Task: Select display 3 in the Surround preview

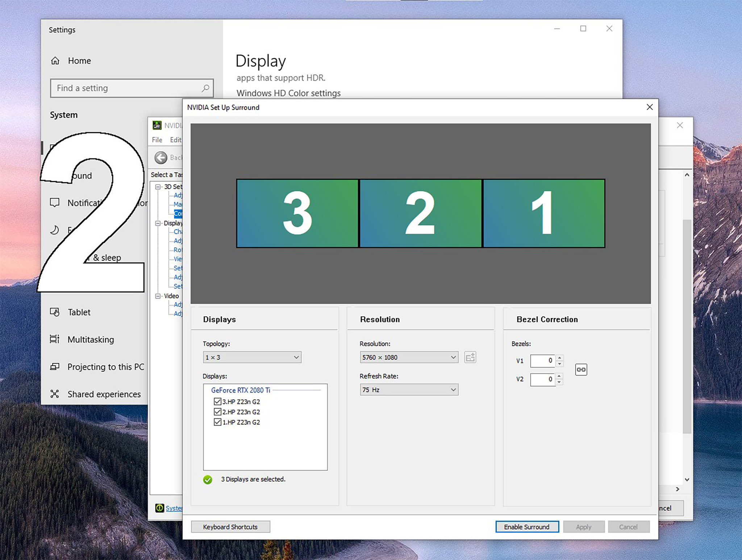Action: click(297, 213)
